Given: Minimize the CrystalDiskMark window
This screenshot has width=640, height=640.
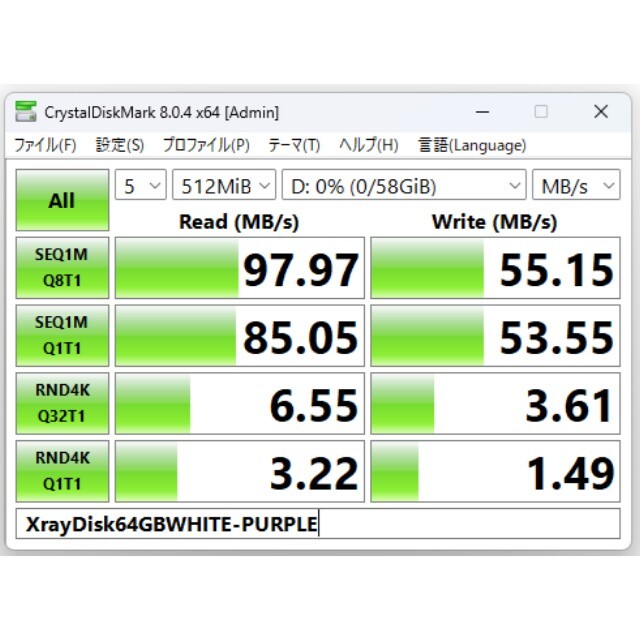Looking at the screenshot, I should [x=482, y=112].
